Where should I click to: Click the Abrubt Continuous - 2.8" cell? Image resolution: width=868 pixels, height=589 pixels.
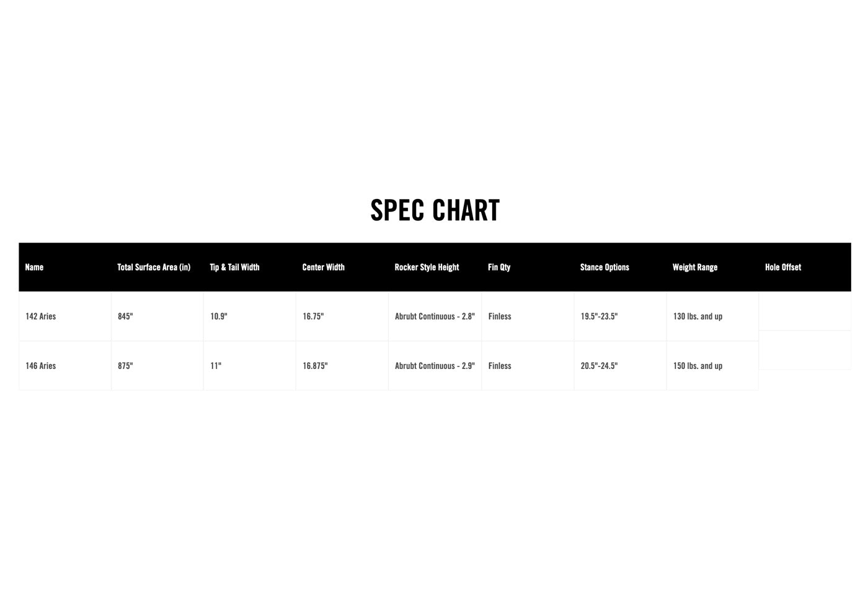435,316
